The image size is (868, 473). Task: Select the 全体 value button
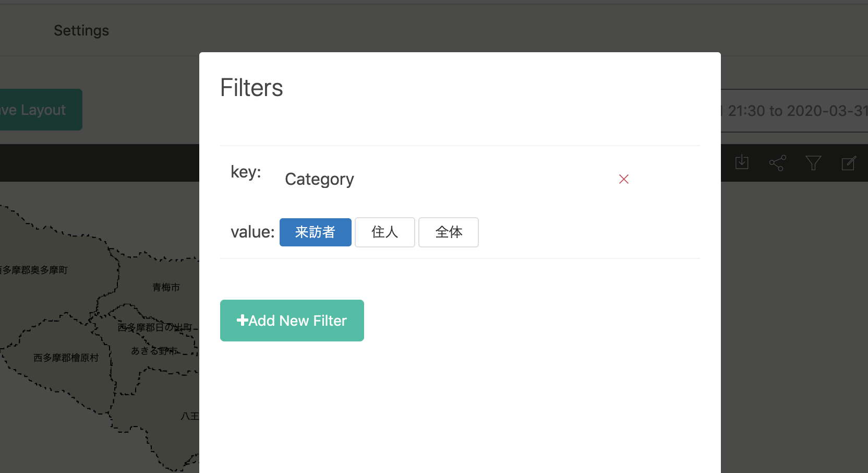449,232
